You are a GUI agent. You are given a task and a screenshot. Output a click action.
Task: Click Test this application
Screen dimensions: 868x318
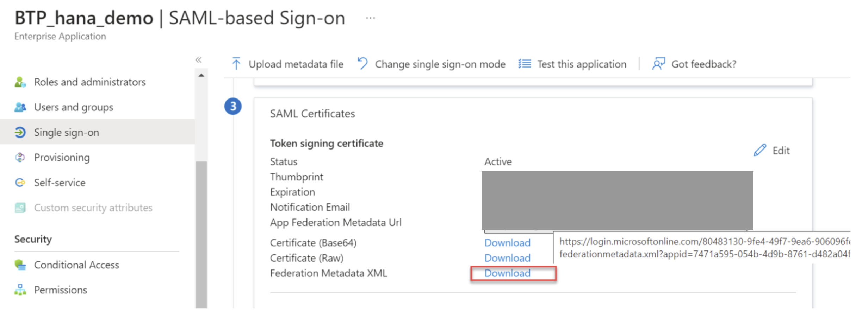(572, 64)
